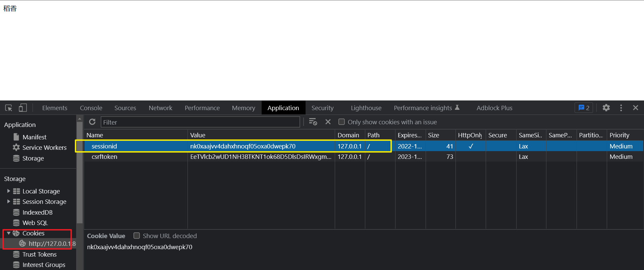Open the DevTools three-dot customize menu
Viewport: 644px width, 270px height.
coord(621,108)
